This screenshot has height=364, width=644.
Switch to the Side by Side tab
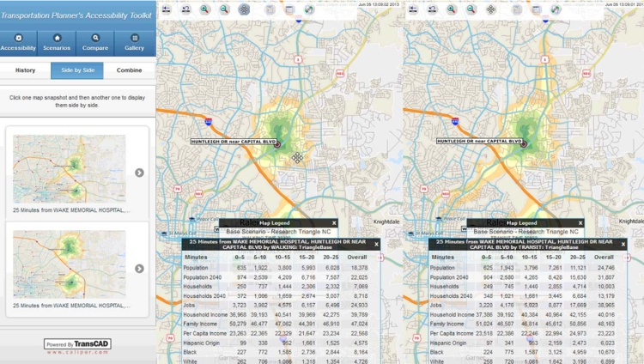pos(77,70)
